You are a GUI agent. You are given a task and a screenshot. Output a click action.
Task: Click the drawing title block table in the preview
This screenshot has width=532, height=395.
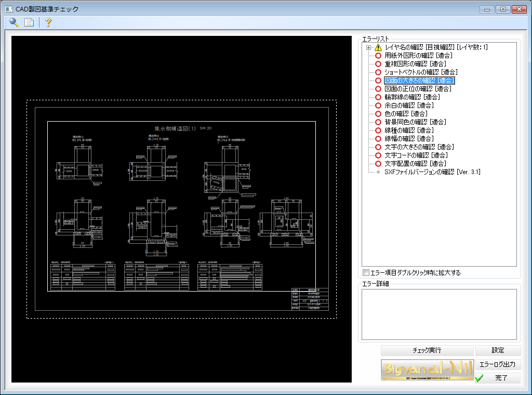pyautogui.click(x=310, y=299)
